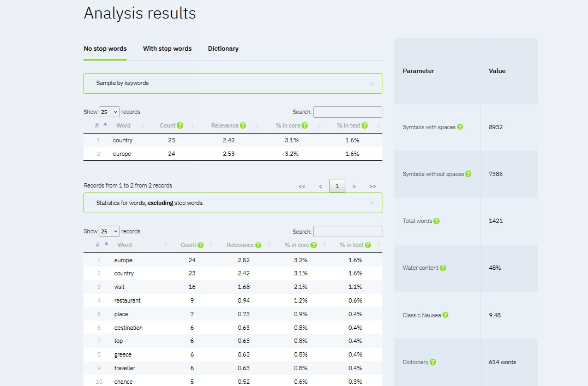The image size is (588, 386).
Task: Click Relevance help icon in keywords table
Action: point(243,125)
